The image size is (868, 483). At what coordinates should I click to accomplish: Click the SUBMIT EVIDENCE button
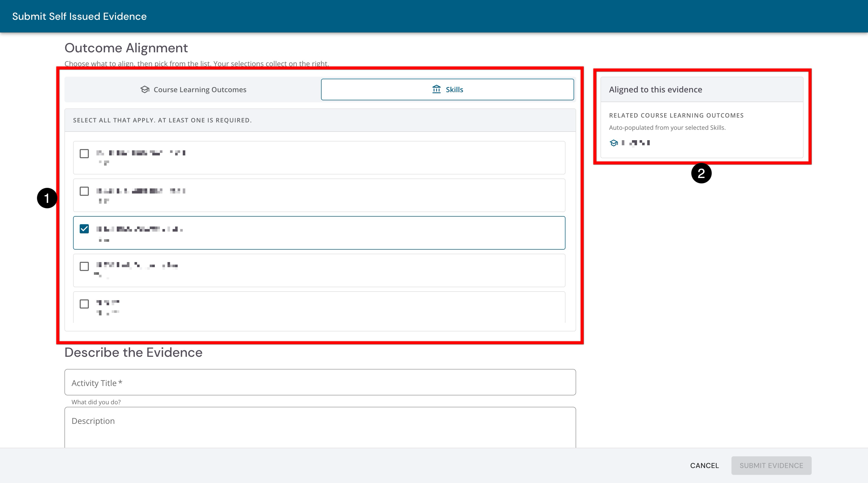tap(771, 465)
